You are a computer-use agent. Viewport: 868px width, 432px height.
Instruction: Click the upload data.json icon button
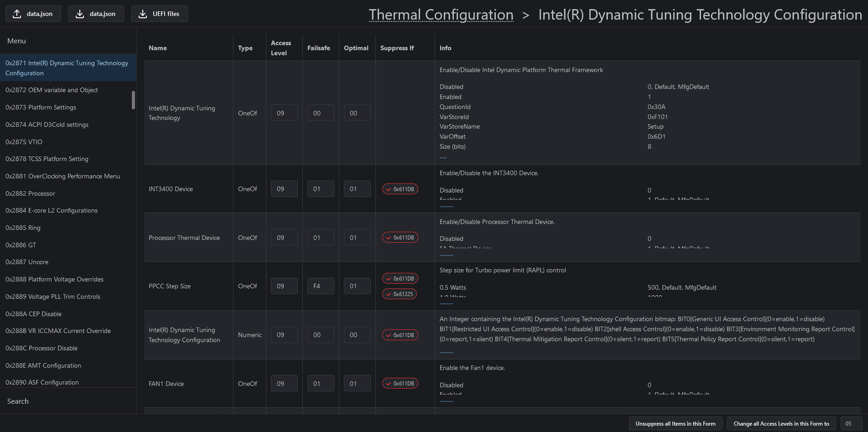pyautogui.click(x=33, y=14)
